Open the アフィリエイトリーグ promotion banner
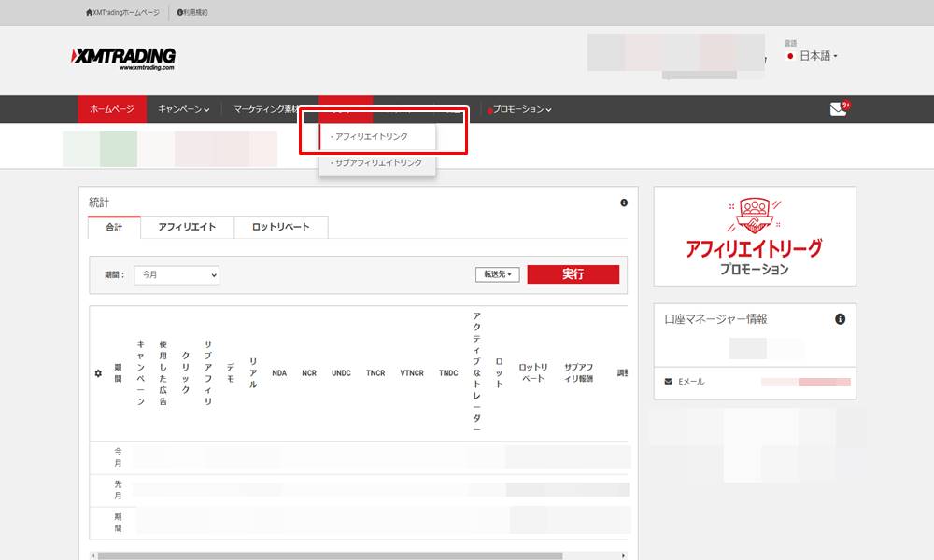This screenshot has width=934, height=560. 755,235
